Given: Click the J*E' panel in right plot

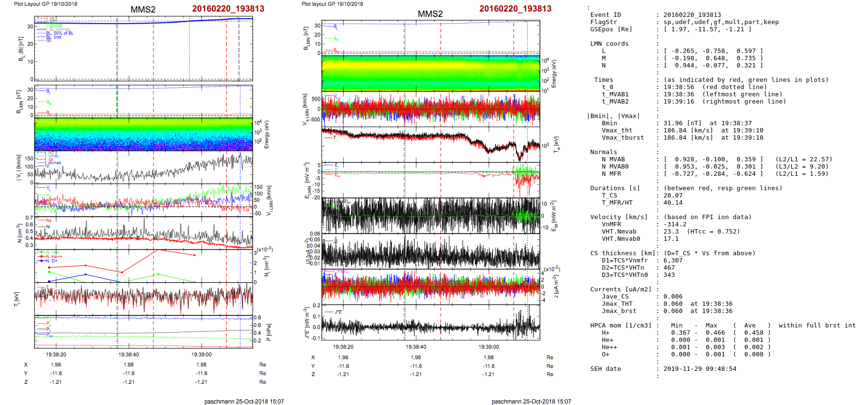Looking at the screenshot, I should [431, 323].
